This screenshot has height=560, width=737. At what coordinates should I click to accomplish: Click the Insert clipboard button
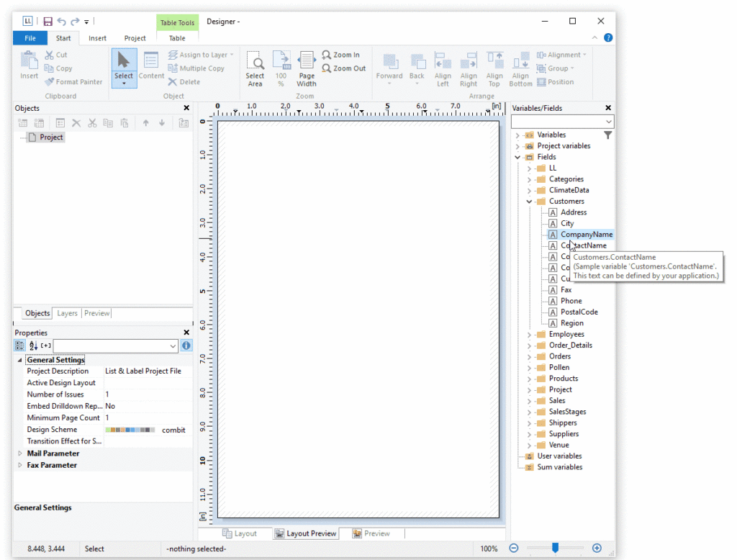pos(29,66)
